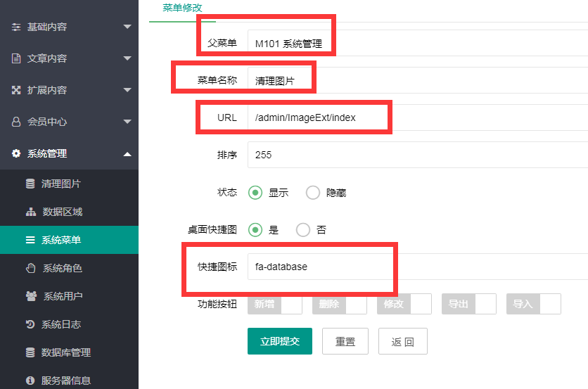Image resolution: width=588 pixels, height=389 pixels.
Task: Select 否 for desktop shortcut
Action: click(303, 230)
